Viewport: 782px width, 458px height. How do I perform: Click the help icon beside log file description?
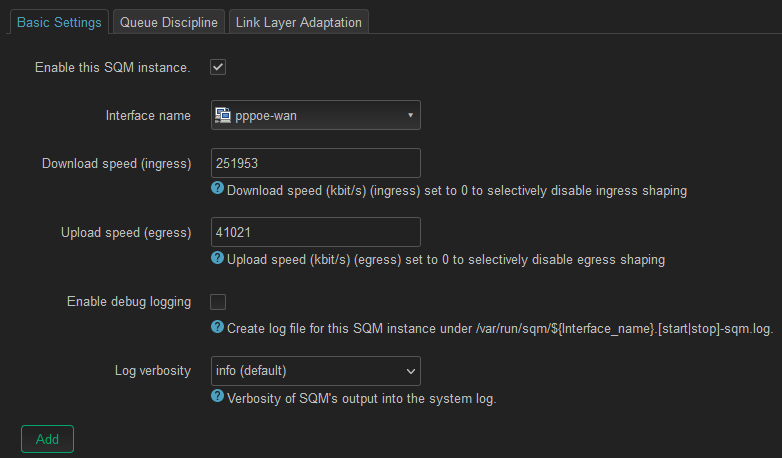point(217,326)
